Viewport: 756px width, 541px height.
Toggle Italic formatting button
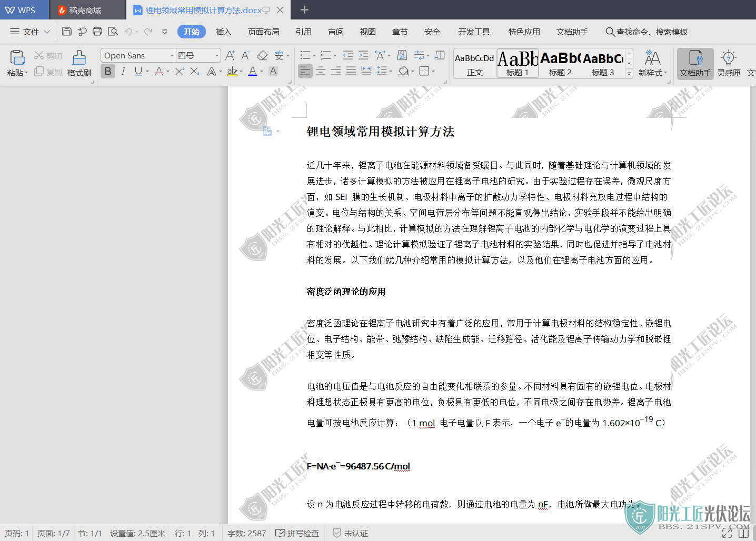coord(123,71)
